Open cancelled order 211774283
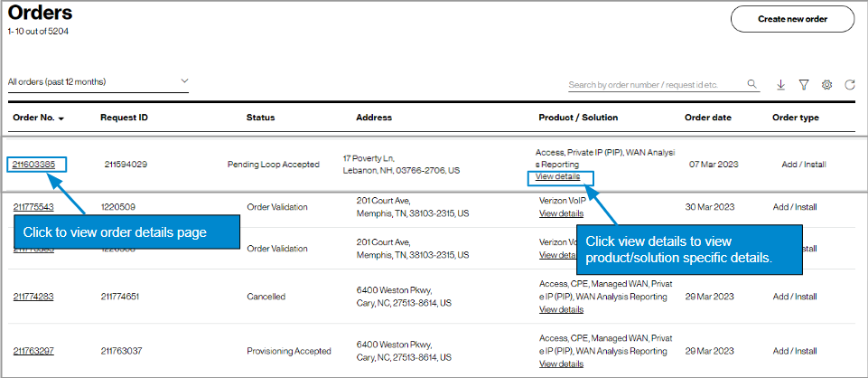868x378 pixels. [x=33, y=296]
